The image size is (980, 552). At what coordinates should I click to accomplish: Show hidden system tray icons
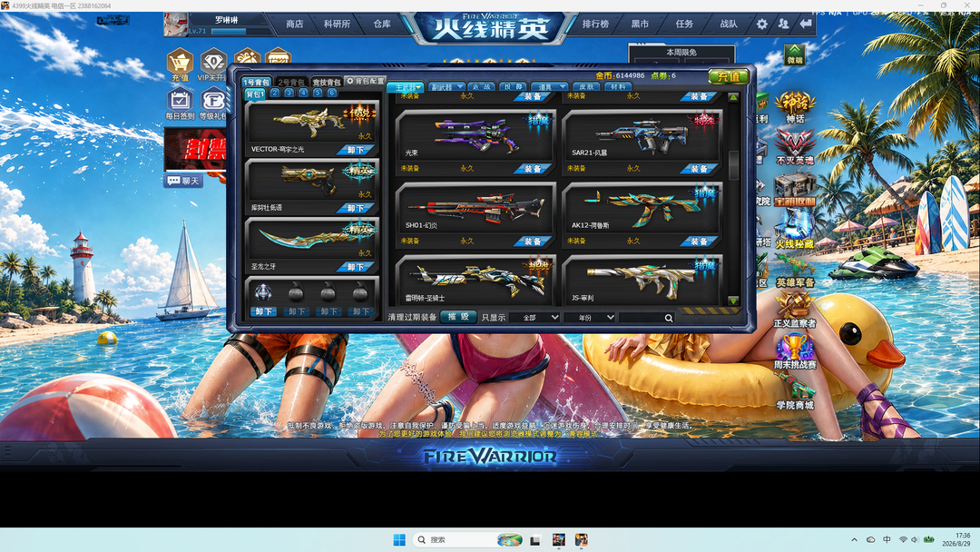854,539
